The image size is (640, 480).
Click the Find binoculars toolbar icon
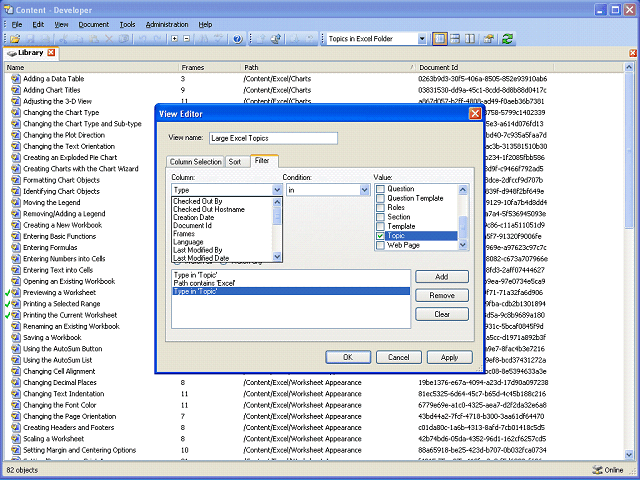click(204, 39)
